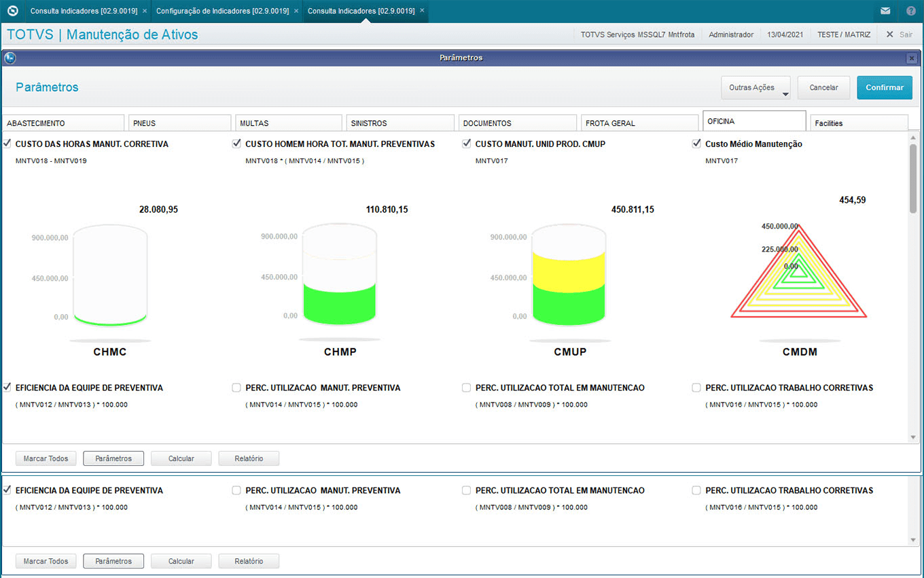Viewport: 924px width, 578px height.
Task: Open the help question mark icon
Action: (x=910, y=11)
